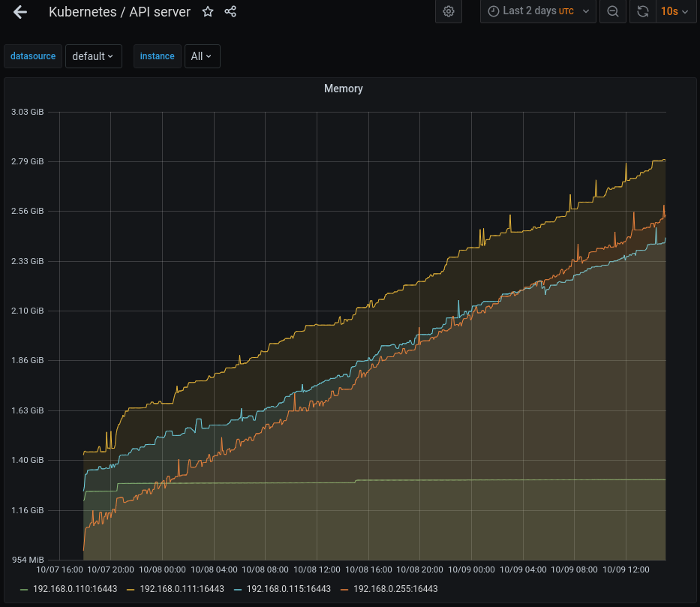Image resolution: width=700 pixels, height=607 pixels.
Task: Click the 1.86 GiB y-axis label
Action: tap(27, 360)
